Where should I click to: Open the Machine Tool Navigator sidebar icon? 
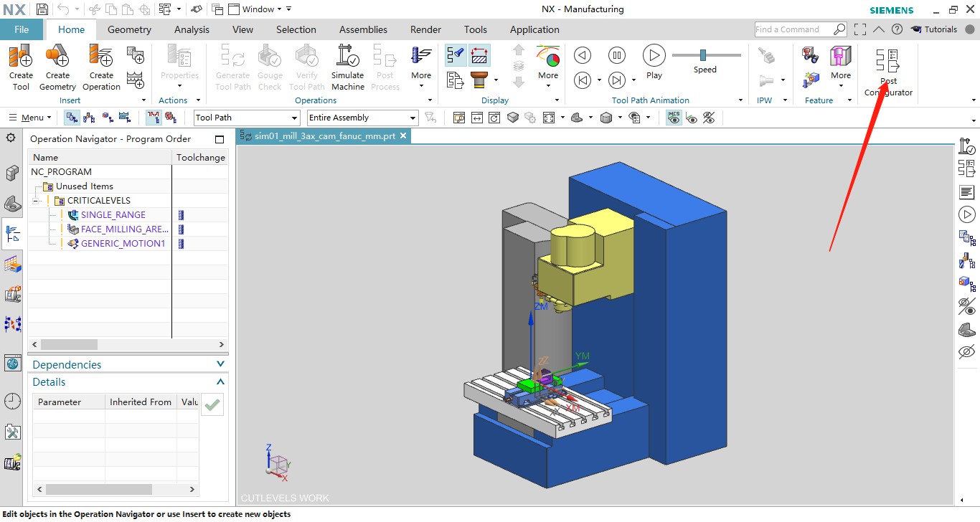[x=12, y=294]
